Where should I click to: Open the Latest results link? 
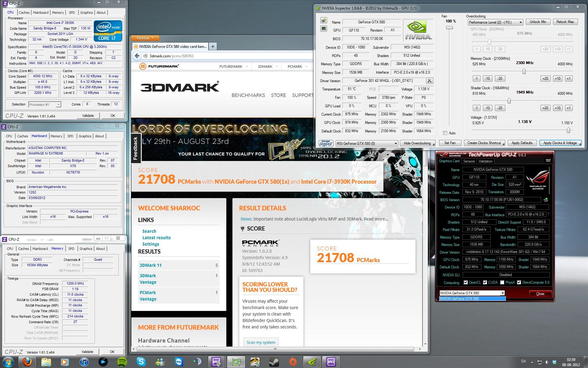coord(156,238)
